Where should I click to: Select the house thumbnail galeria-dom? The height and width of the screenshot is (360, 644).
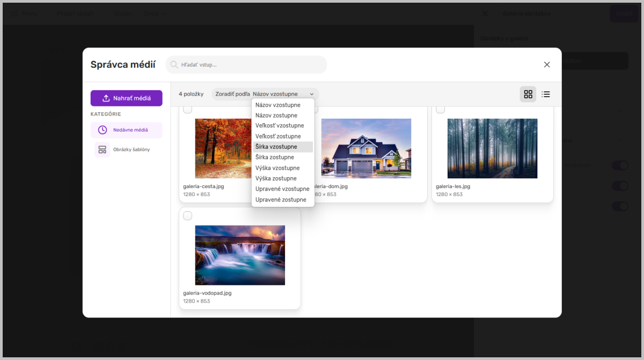click(366, 148)
